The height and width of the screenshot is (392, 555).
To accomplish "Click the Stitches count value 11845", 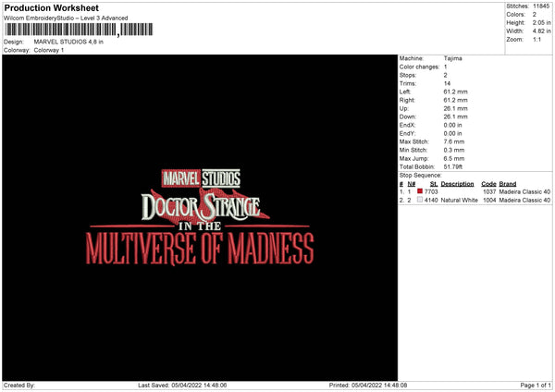I will (x=541, y=6).
